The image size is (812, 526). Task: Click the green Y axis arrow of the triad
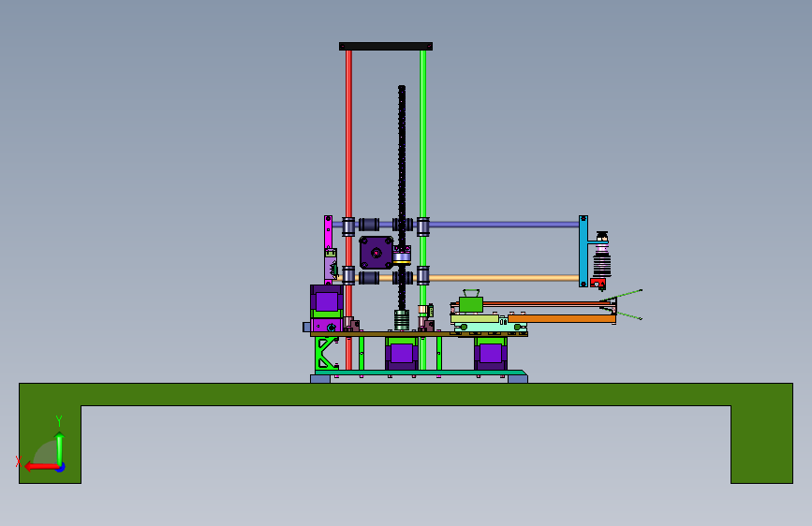(60, 447)
